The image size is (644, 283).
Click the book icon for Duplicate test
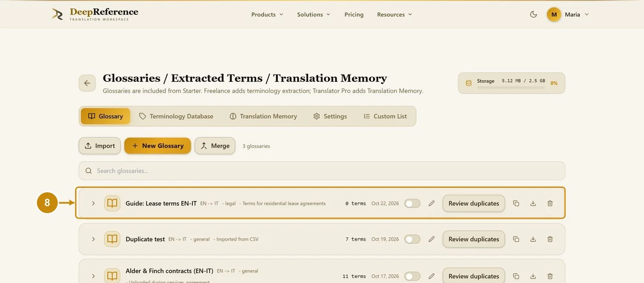click(112, 239)
